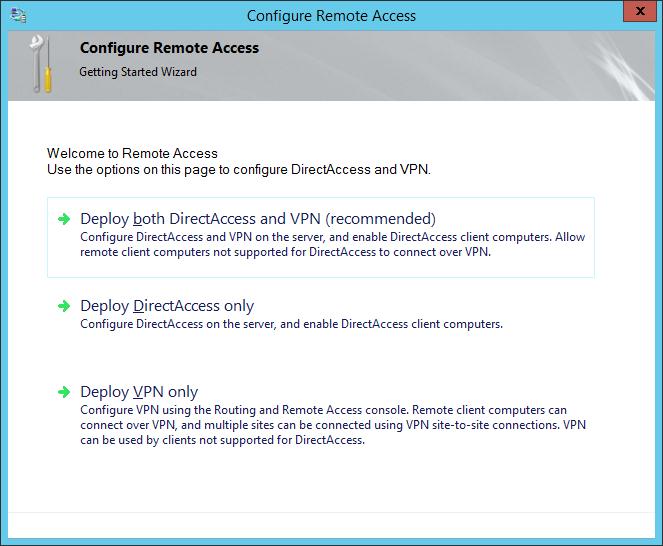Click the word '(recommended)' in the first option
Image resolution: width=663 pixels, height=546 pixels.
click(x=381, y=219)
